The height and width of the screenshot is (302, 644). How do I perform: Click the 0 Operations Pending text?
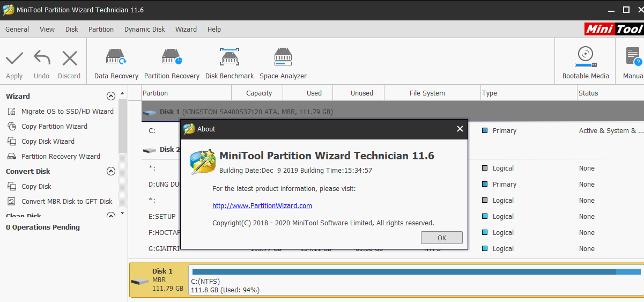pyautogui.click(x=43, y=227)
